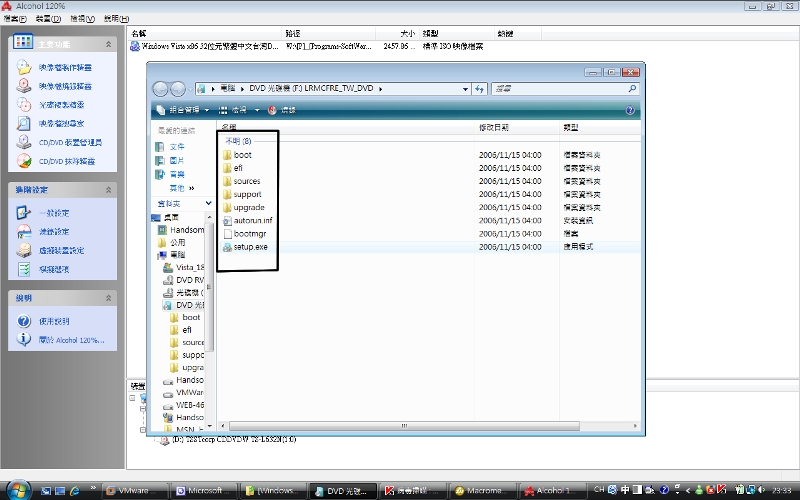Open Emulation options checklist entry

[54, 269]
